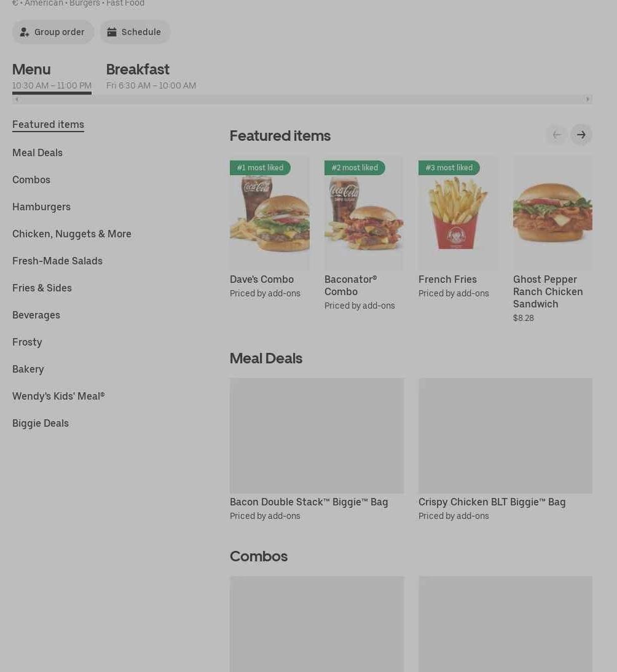Screen dimensions: 617x672
Task: Go to Hamburgers in sidebar
Action: coord(41,207)
